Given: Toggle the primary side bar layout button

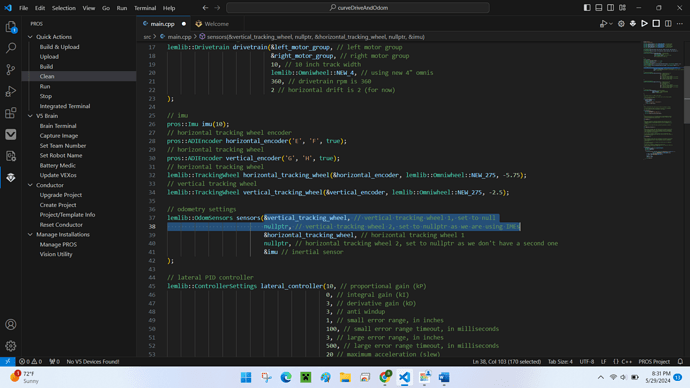Looking at the screenshot, I should pyautogui.click(x=587, y=7).
